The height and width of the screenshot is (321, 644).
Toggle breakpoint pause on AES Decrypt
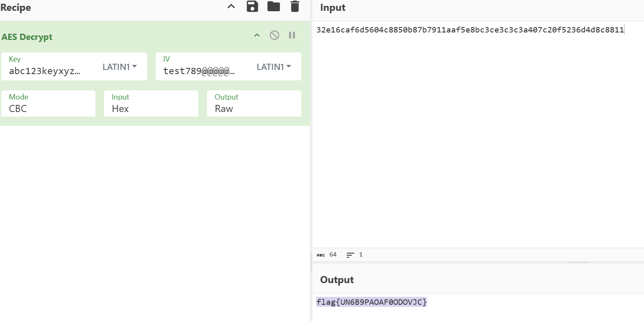click(292, 35)
